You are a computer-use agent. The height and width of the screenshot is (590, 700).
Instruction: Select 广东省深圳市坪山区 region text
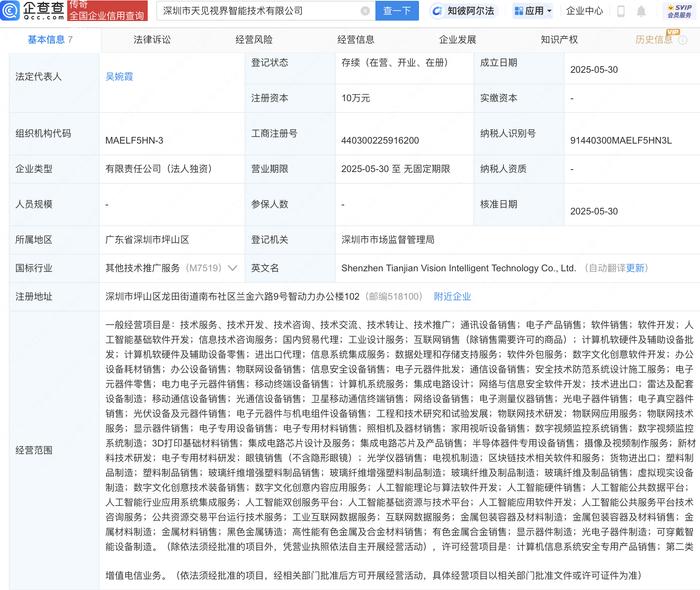click(x=147, y=240)
